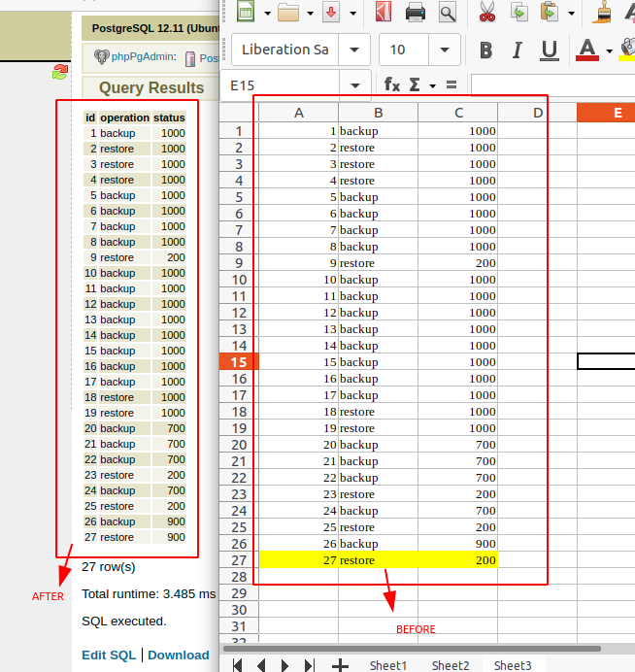Select the Clone Formatting paintbrush icon
Viewport: 635px width, 672px height.
click(x=602, y=12)
